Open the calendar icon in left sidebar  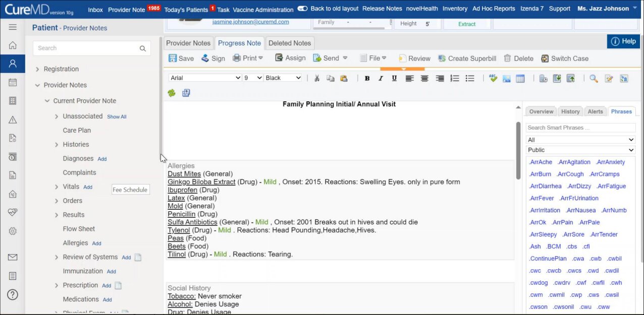[x=13, y=83]
